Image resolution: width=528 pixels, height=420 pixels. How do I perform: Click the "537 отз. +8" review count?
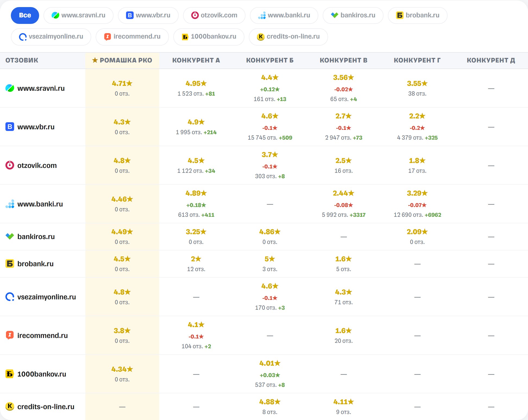270,385
